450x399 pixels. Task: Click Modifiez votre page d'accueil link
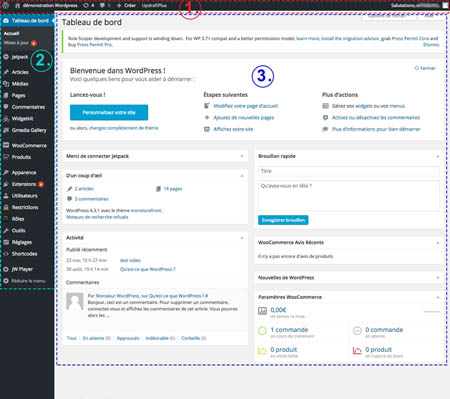246,106
